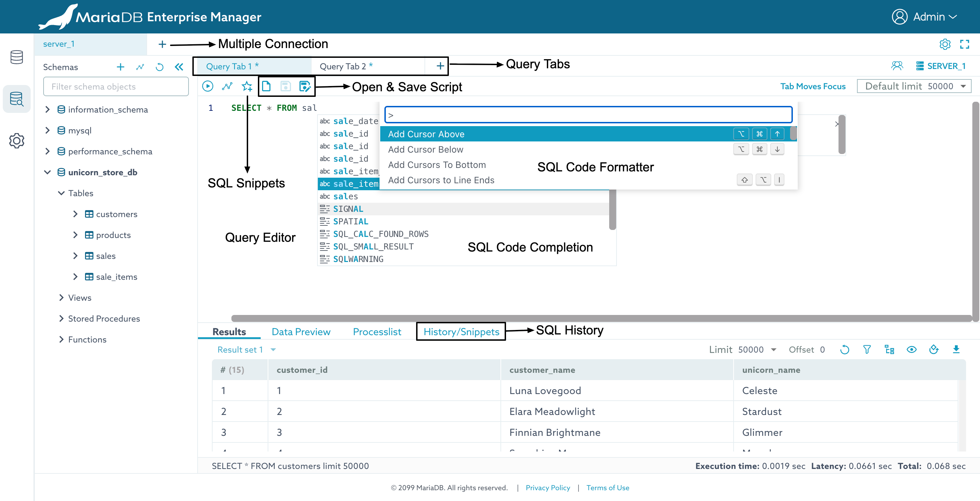The image size is (980, 501).
Task: Download result set with export icon
Action: pyautogui.click(x=956, y=349)
